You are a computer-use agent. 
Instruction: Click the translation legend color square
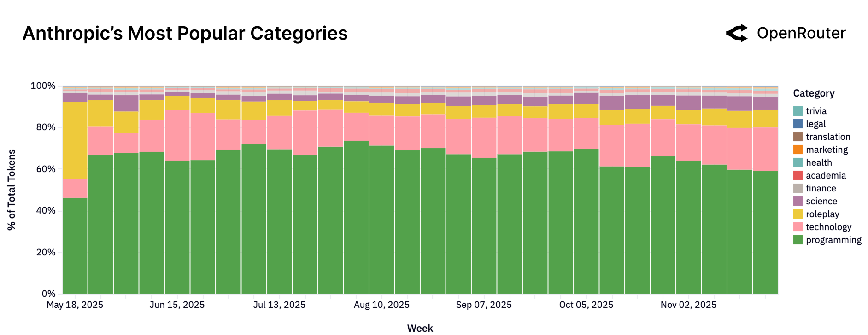[798, 137]
